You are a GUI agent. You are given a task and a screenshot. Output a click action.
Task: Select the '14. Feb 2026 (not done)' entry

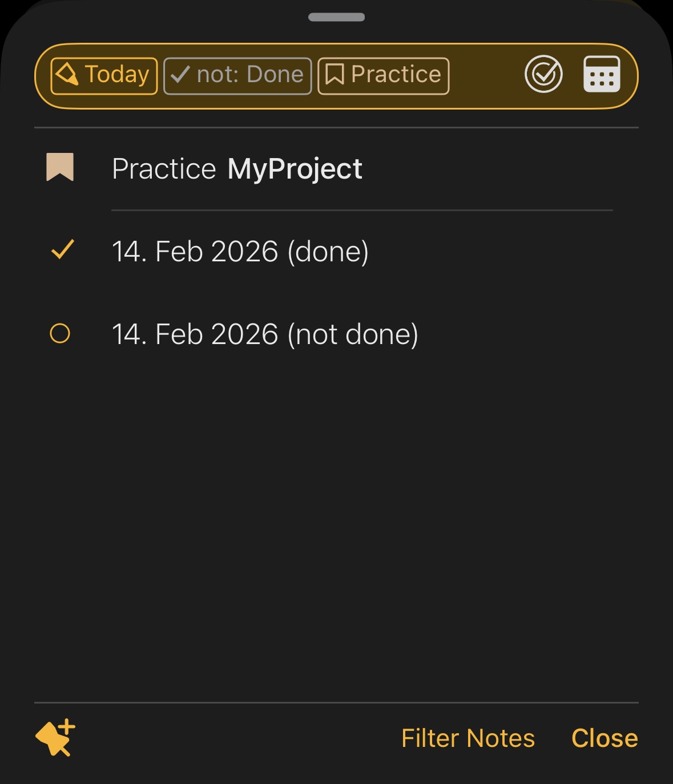[x=265, y=334]
